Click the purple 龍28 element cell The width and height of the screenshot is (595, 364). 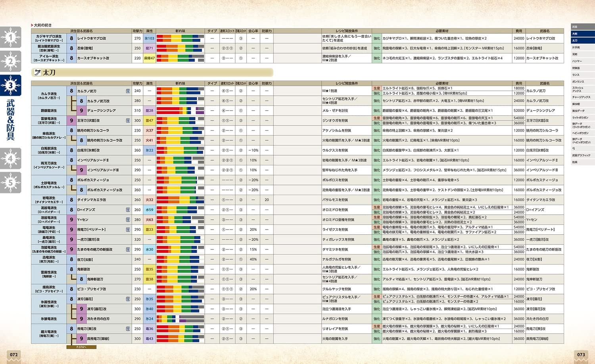pyautogui.click(x=150, y=111)
